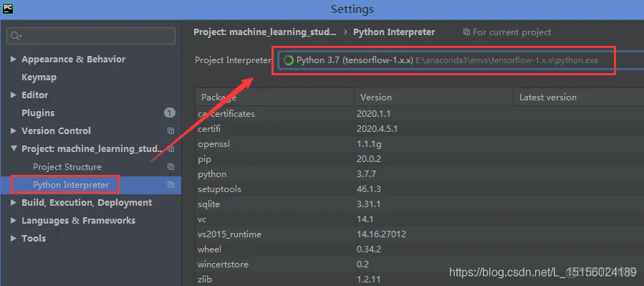Click the search magnifier icon in settings search
This screenshot has width=644, height=286.
tap(16, 36)
